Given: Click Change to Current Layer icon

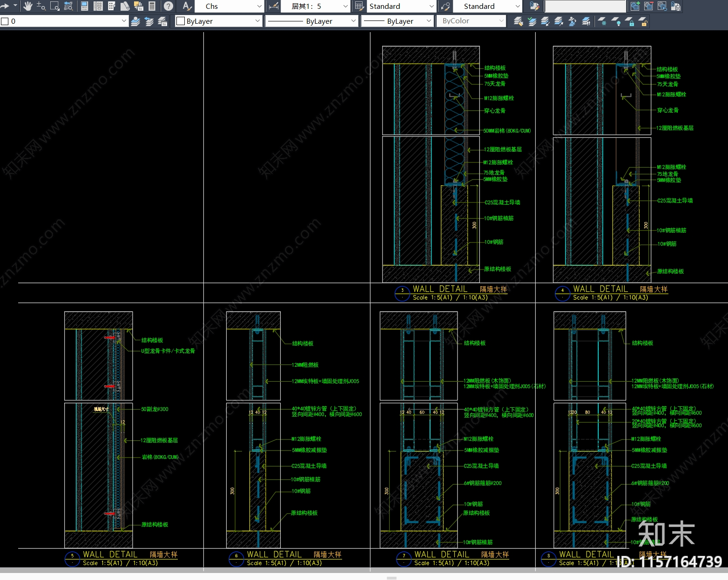Looking at the screenshot, I should (x=532, y=21).
